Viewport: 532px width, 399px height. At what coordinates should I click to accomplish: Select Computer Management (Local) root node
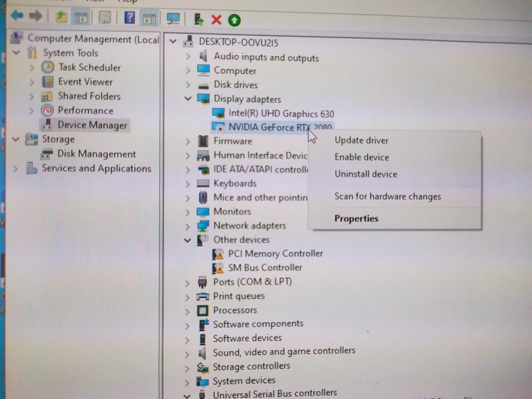pyautogui.click(x=93, y=39)
